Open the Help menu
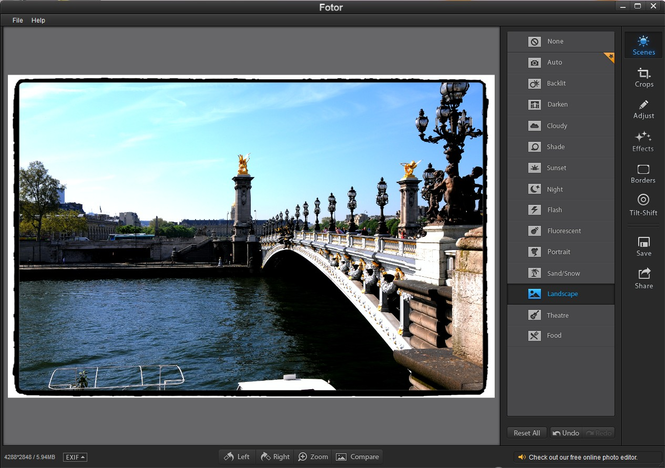This screenshot has height=468, width=665. point(38,20)
